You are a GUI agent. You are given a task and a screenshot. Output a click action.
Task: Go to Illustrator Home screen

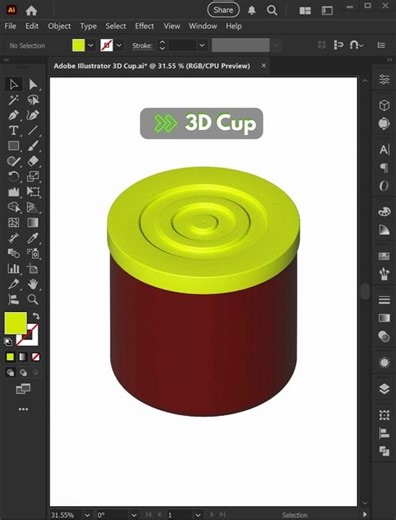pos(31,10)
